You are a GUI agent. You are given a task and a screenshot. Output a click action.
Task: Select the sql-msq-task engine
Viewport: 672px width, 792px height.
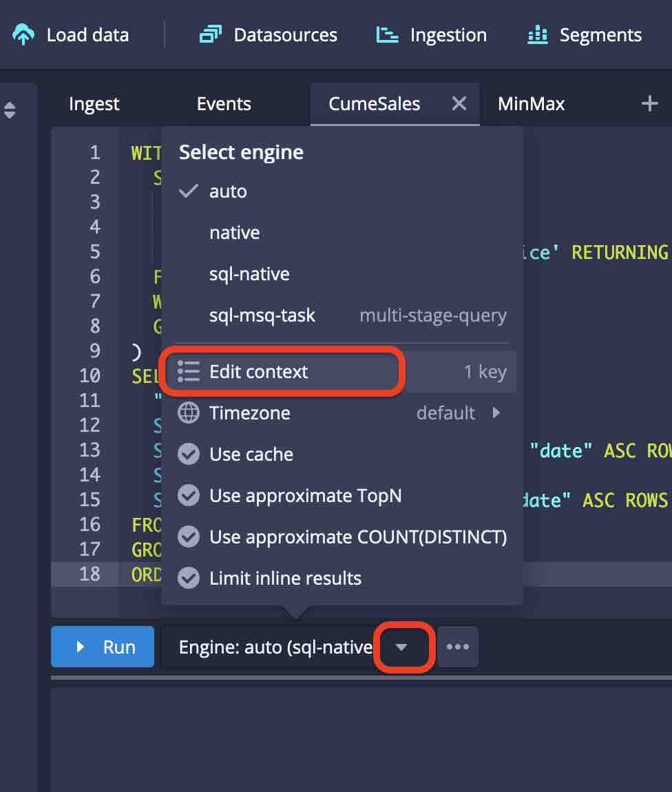tap(262, 315)
